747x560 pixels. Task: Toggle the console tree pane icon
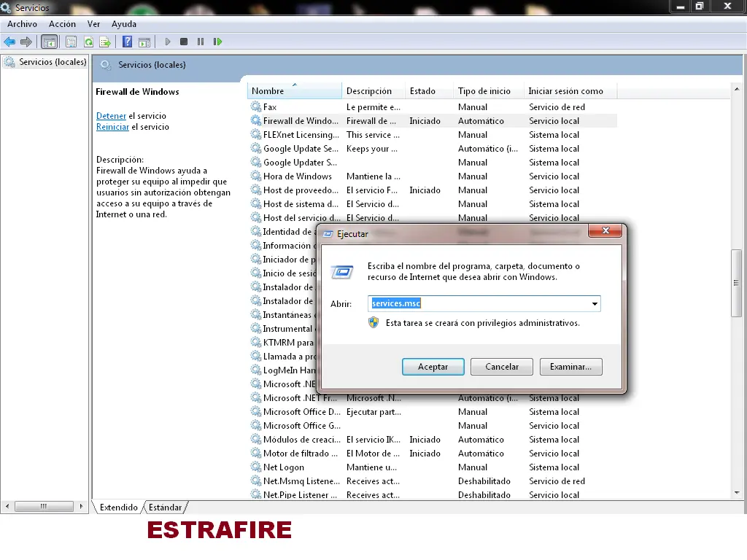(x=49, y=42)
